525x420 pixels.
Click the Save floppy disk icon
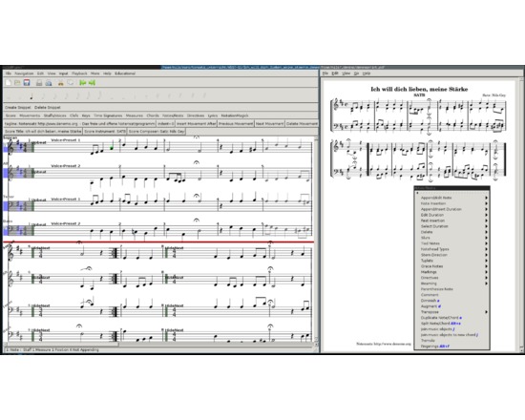click(27, 83)
